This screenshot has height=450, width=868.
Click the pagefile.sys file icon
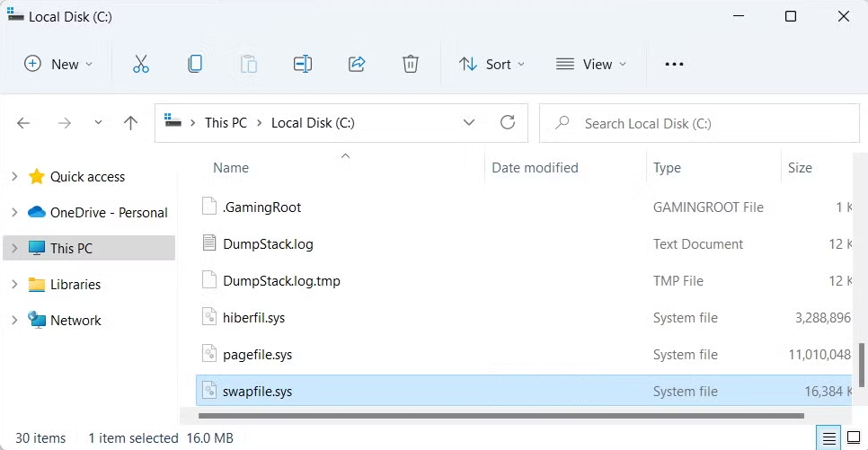[x=209, y=353]
